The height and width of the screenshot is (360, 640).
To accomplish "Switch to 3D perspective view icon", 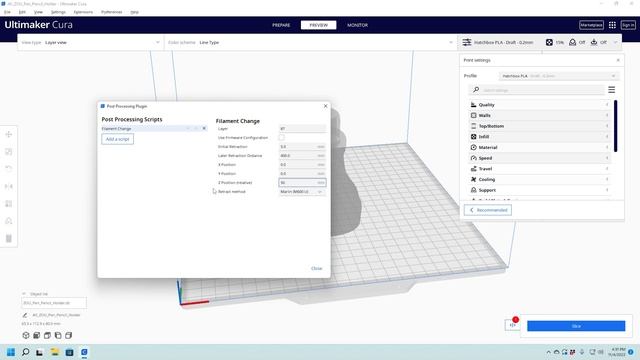I will [x=26, y=335].
